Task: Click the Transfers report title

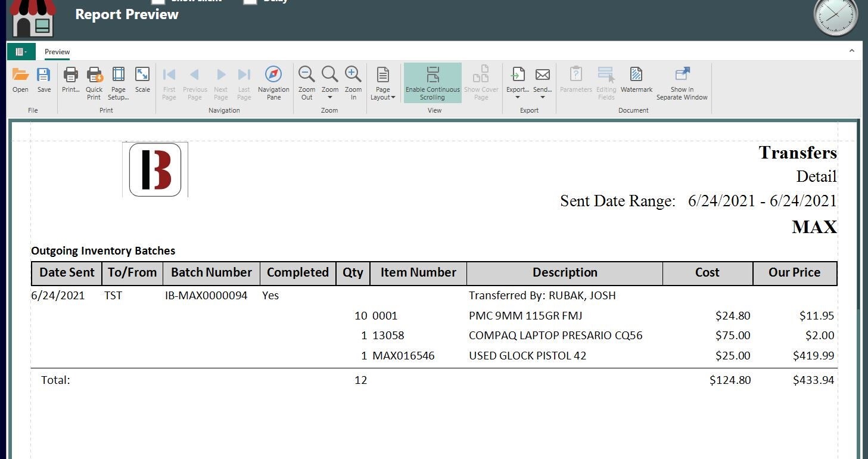Action: coord(798,153)
